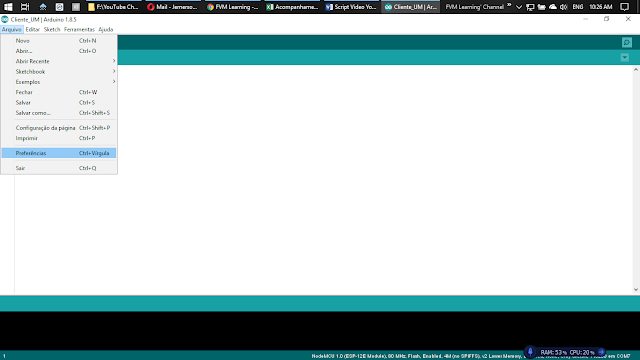640x360 pixels.
Task: Switch to Chrome FVM Learning window
Action: pyautogui.click(x=232, y=7)
